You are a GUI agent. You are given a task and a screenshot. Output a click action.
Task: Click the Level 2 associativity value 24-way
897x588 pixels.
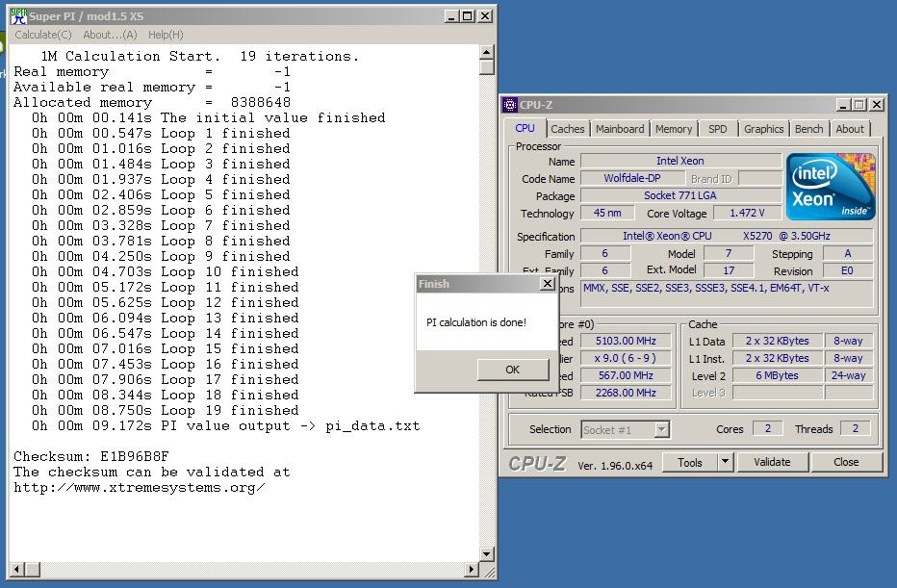click(848, 375)
